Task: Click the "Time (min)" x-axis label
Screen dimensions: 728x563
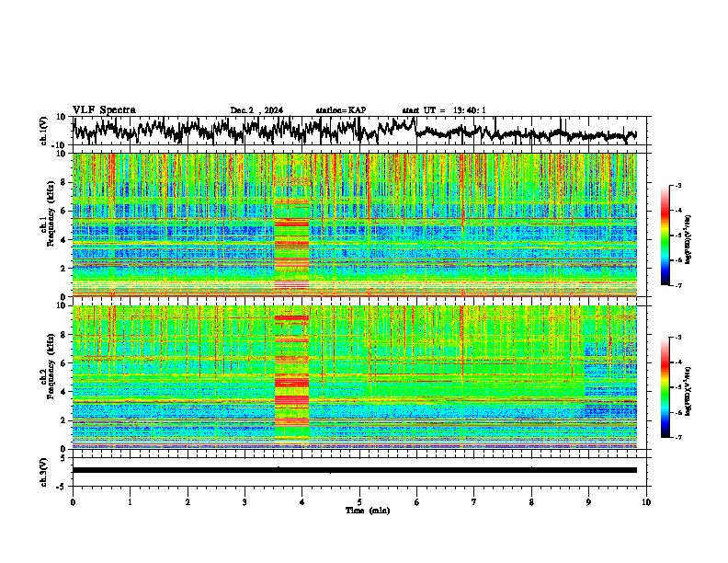Action: (368, 511)
